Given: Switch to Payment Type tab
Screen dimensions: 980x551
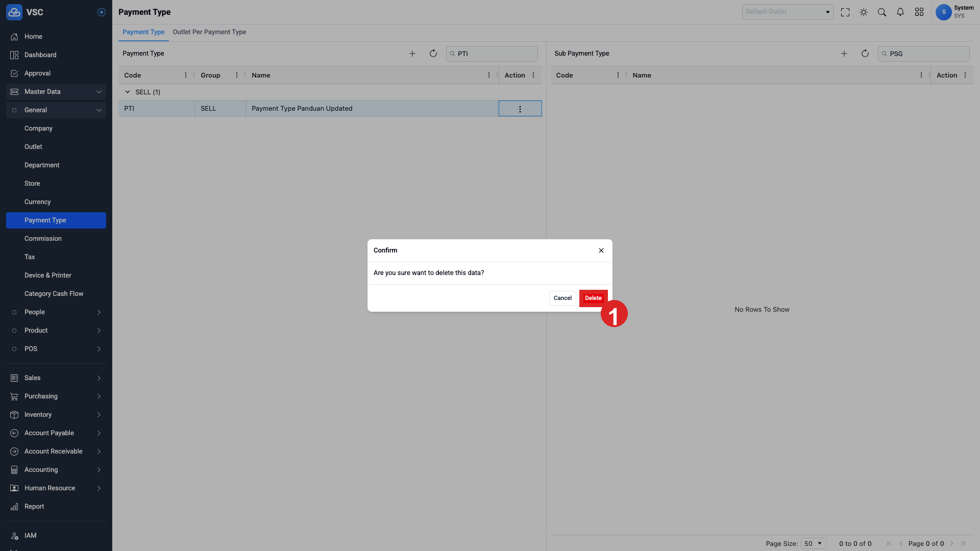Looking at the screenshot, I should (x=143, y=32).
